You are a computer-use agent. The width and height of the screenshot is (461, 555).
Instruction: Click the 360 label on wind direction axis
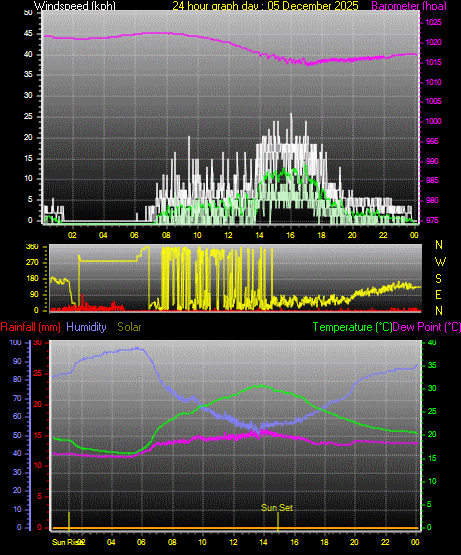[32, 247]
